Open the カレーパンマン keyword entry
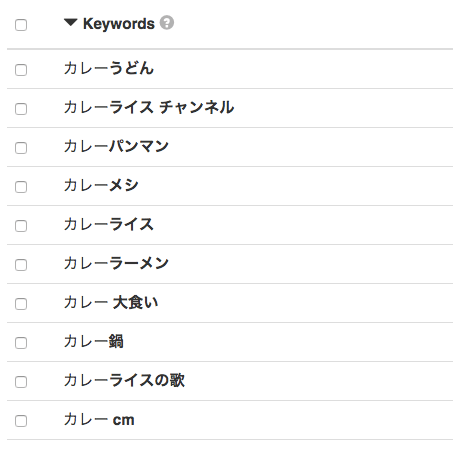453x451 pixels. coord(116,146)
